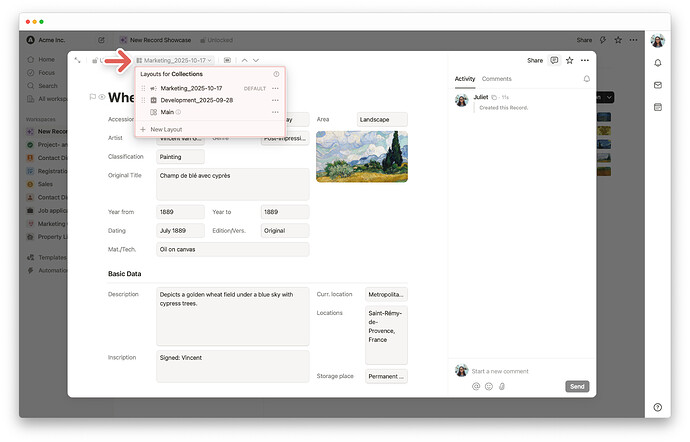Open notifications bell in right rail
Viewport: 690px width, 442px height.
tap(657, 63)
